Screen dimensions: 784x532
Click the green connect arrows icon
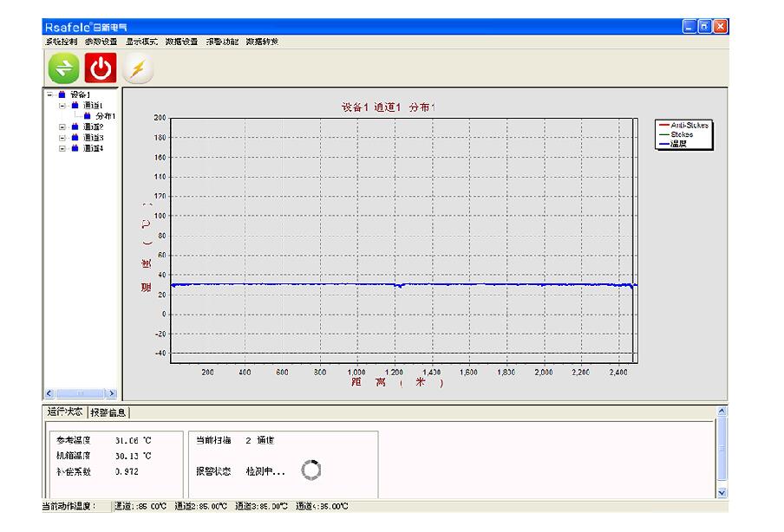63,68
